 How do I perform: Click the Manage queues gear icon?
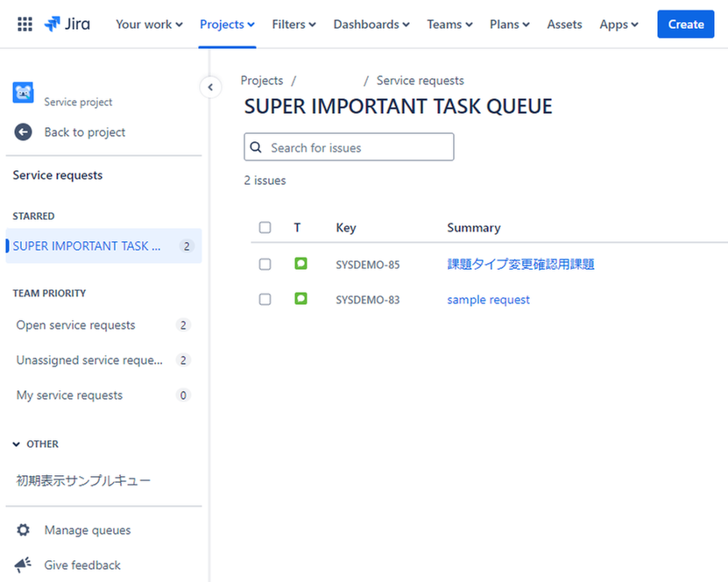click(x=23, y=530)
